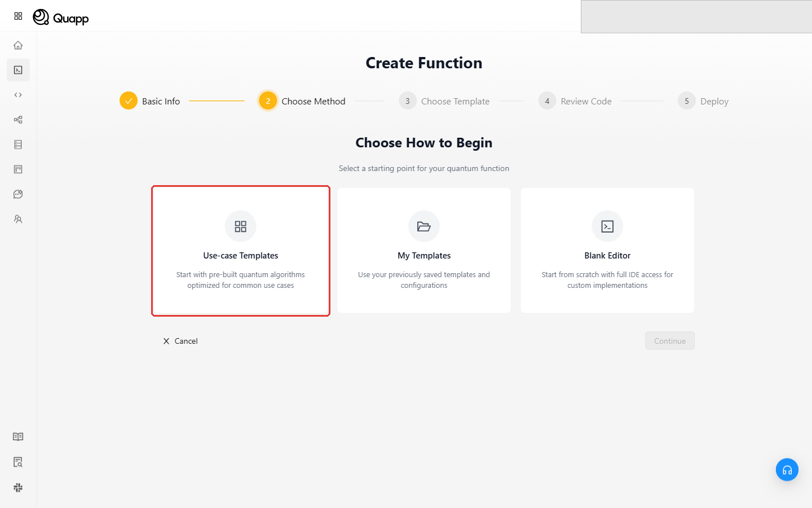Click the Quapp logo
The image size is (812, 508).
point(61,17)
